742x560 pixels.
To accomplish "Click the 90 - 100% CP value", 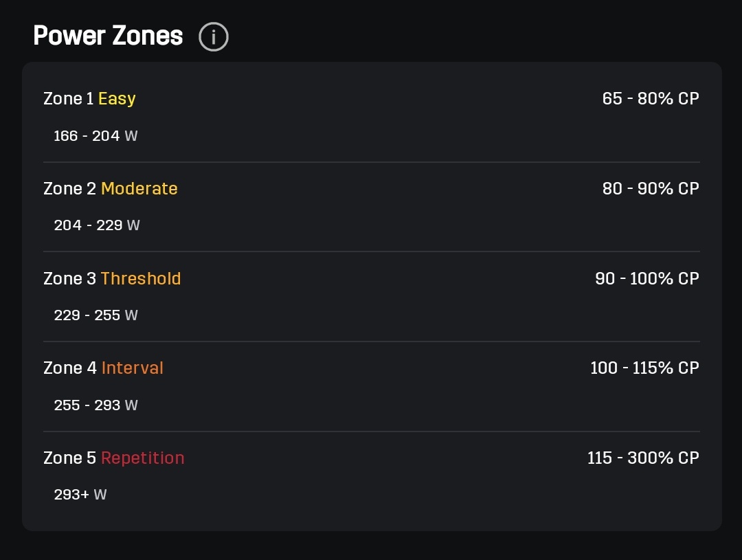I will point(647,279).
